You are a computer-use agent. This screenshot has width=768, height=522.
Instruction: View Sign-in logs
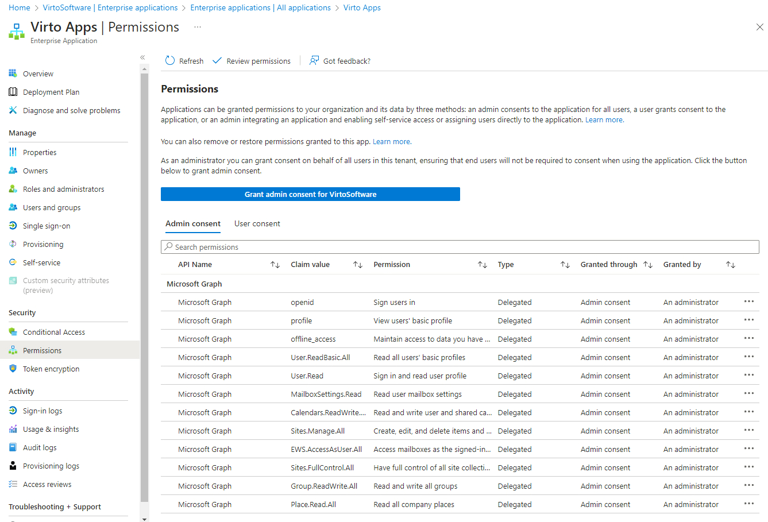[x=42, y=411]
